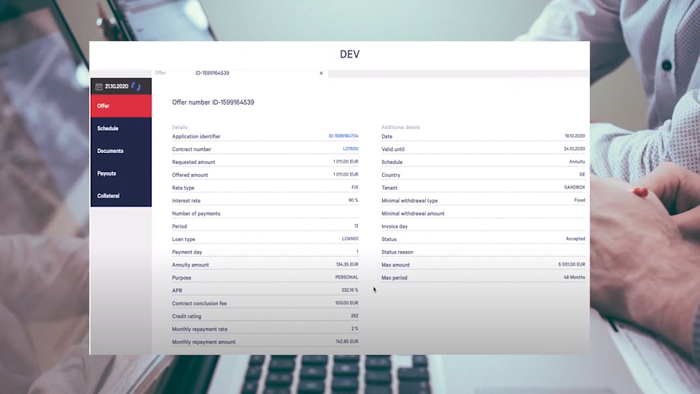Image resolution: width=700 pixels, height=394 pixels.
Task: Click the date 21.10.2020 in sidebar header
Action: point(117,87)
